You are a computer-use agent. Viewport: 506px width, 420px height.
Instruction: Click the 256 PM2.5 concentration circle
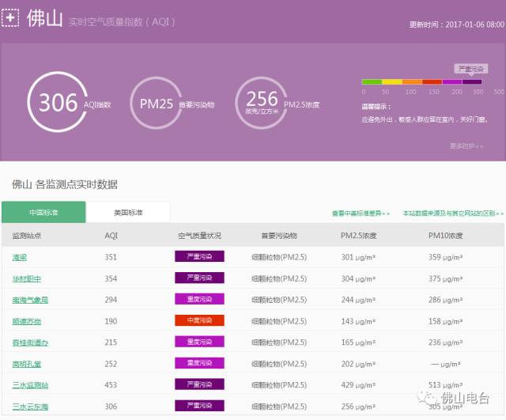pyautogui.click(x=262, y=104)
